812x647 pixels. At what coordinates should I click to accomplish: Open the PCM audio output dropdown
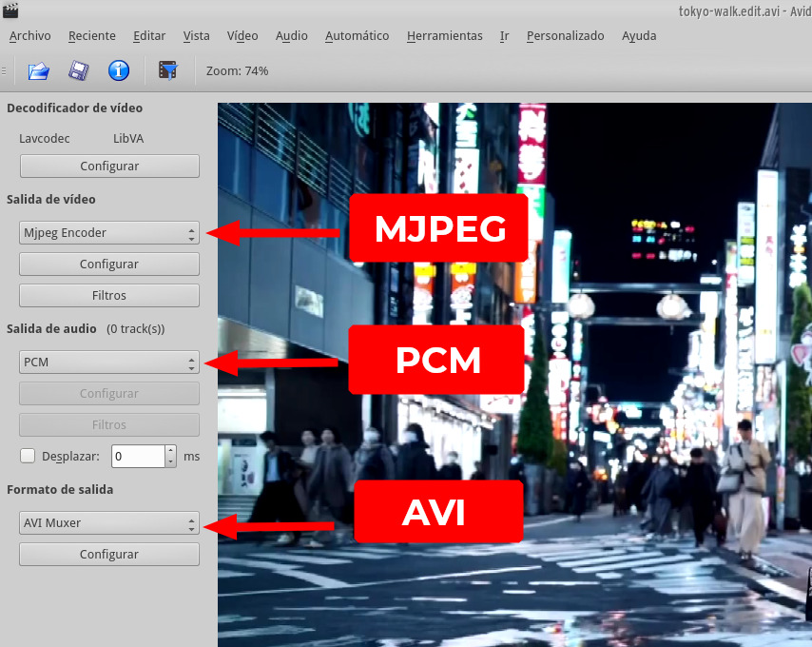tap(109, 362)
